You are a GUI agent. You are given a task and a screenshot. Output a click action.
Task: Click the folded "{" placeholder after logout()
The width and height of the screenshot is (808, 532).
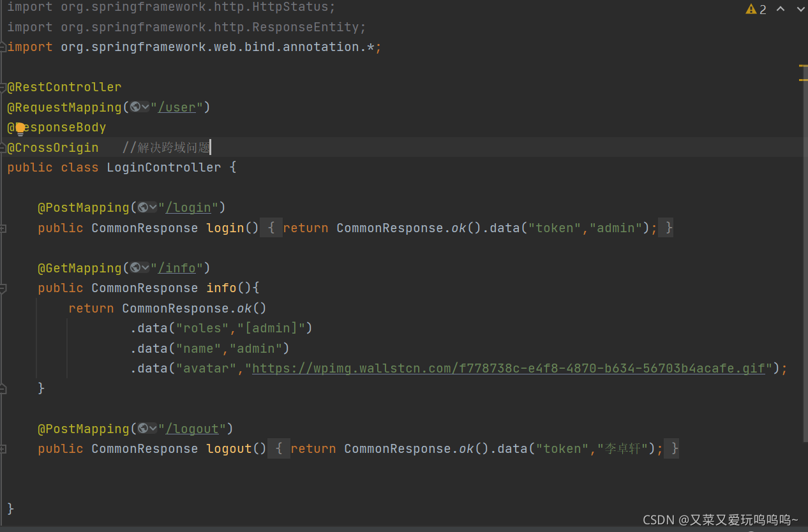pyautogui.click(x=279, y=449)
